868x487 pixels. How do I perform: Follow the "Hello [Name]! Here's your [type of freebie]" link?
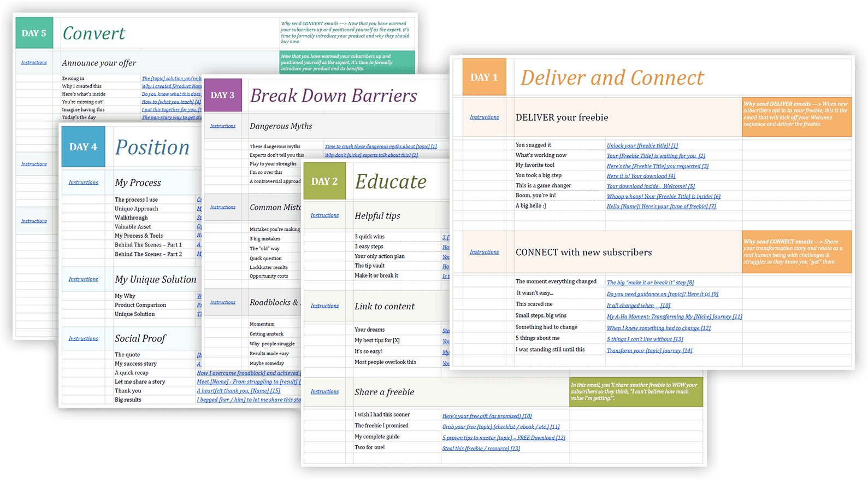(661, 206)
